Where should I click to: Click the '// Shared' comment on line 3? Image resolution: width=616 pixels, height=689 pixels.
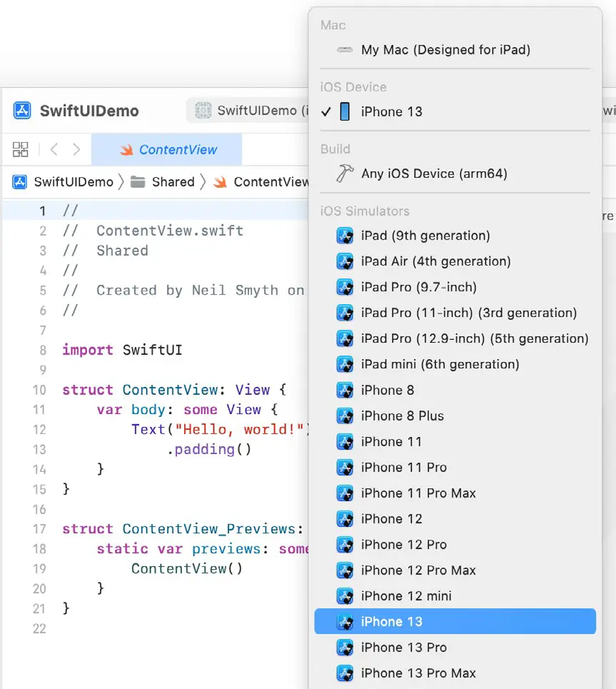(x=106, y=251)
